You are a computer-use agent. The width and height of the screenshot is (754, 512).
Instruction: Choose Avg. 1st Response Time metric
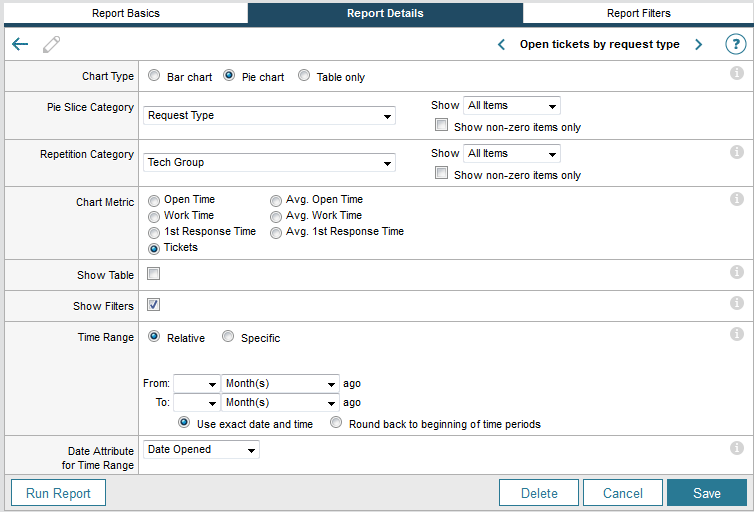tap(276, 233)
